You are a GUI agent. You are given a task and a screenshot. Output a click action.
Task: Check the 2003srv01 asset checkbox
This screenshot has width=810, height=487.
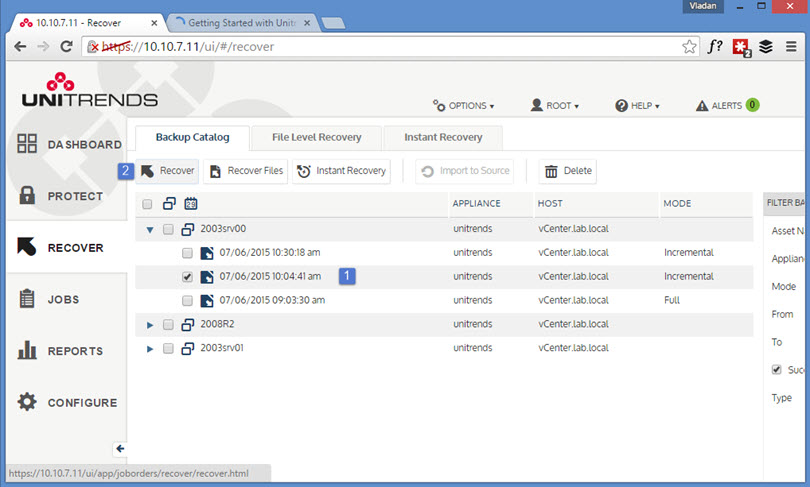pyautogui.click(x=168, y=349)
